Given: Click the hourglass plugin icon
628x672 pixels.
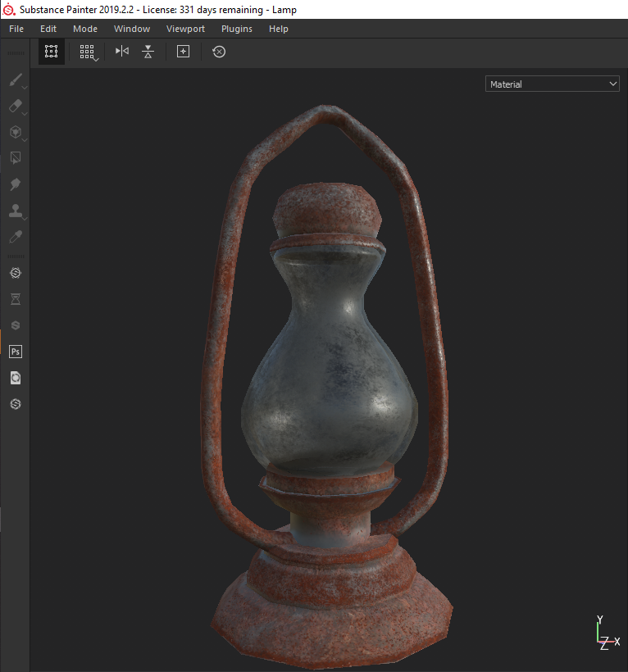Looking at the screenshot, I should pyautogui.click(x=15, y=299).
